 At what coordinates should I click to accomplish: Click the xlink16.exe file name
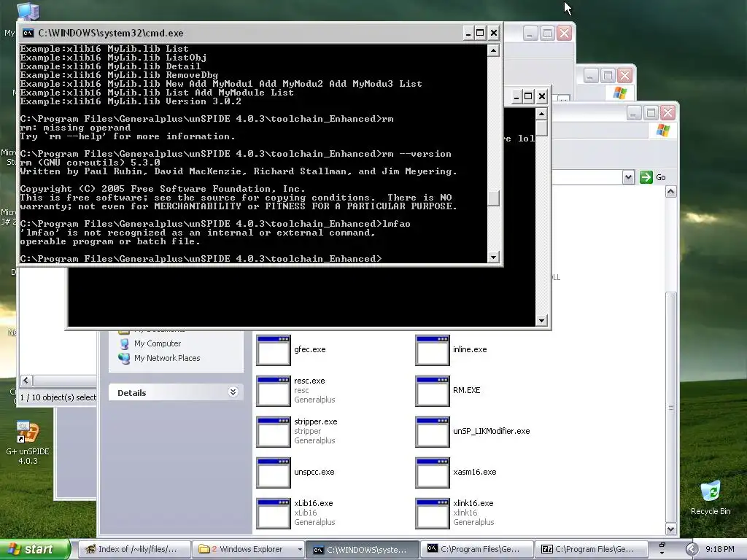(x=473, y=503)
